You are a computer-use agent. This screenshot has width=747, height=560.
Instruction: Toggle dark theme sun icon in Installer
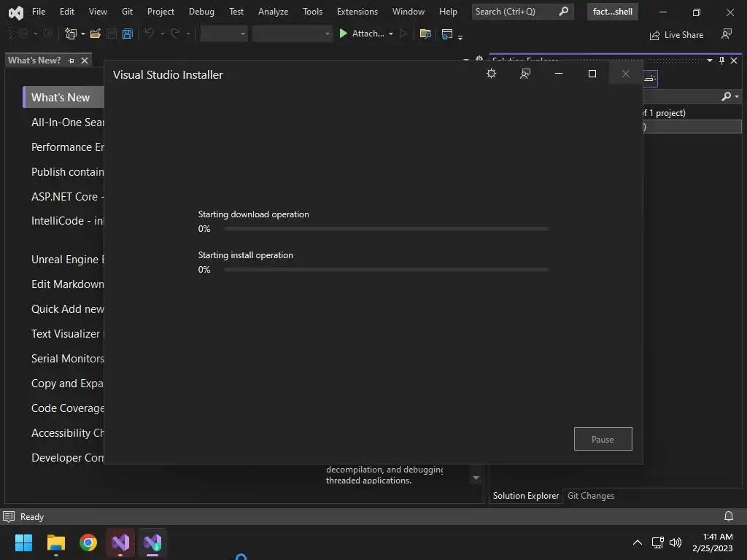click(491, 74)
